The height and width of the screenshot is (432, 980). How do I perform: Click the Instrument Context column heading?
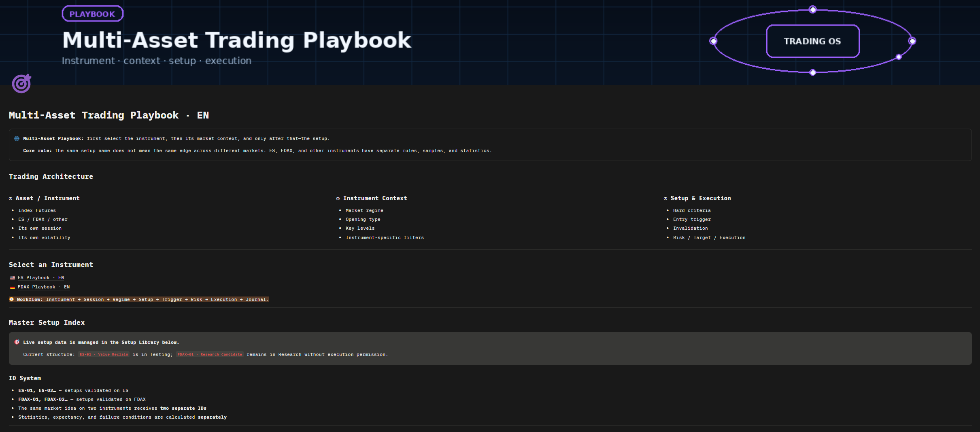coord(375,198)
